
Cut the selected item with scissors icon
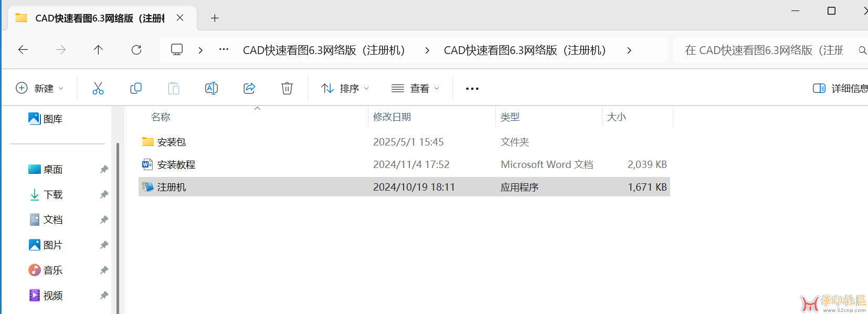point(98,88)
